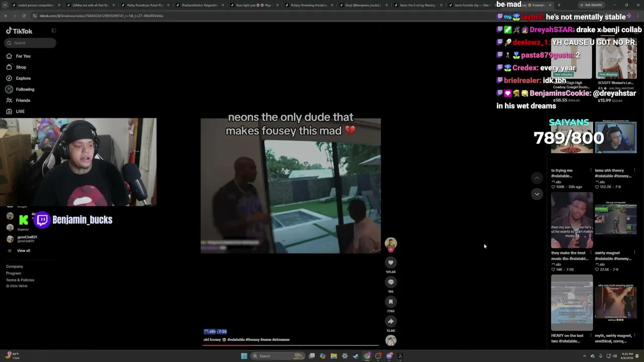Viewport: 644px width, 362px height.
Task: Click the home icon beside For You
Action: pyautogui.click(x=9, y=56)
